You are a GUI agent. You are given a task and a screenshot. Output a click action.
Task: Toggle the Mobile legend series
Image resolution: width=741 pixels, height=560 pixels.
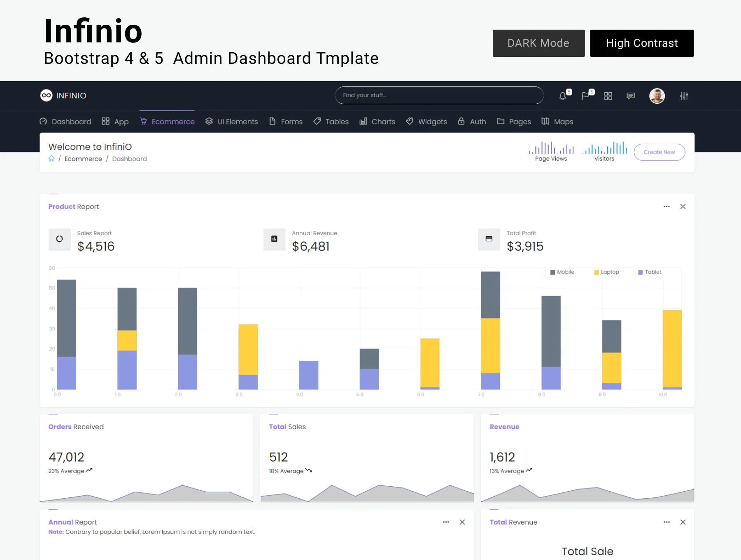point(562,272)
